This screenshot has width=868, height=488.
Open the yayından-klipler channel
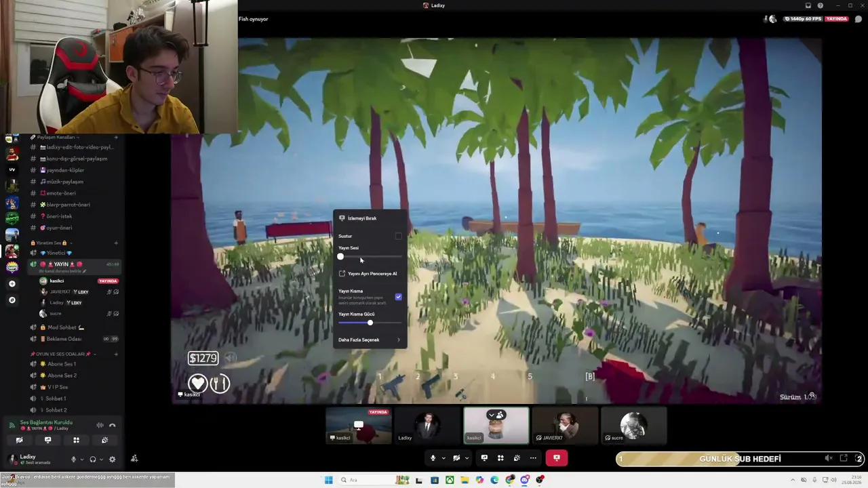pyautogui.click(x=75, y=170)
